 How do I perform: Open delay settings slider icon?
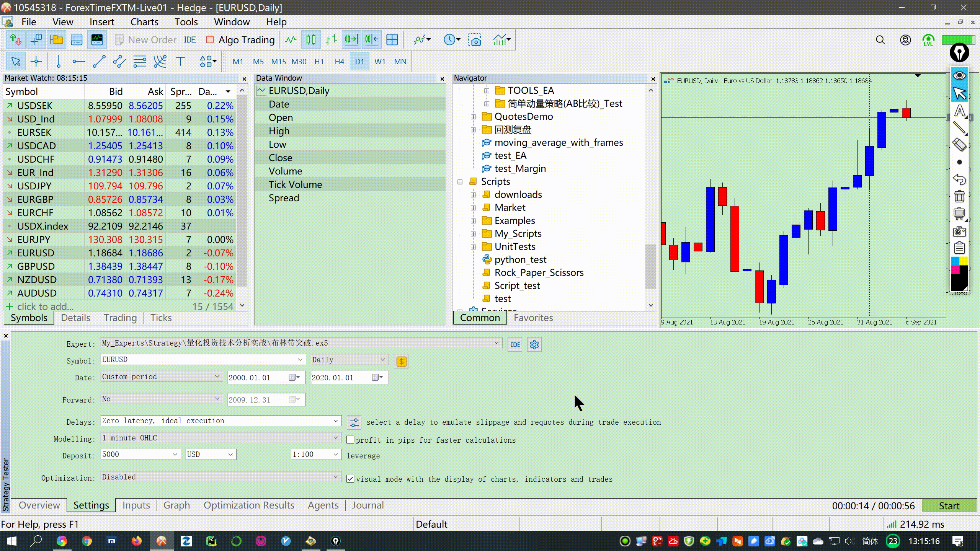click(x=354, y=422)
